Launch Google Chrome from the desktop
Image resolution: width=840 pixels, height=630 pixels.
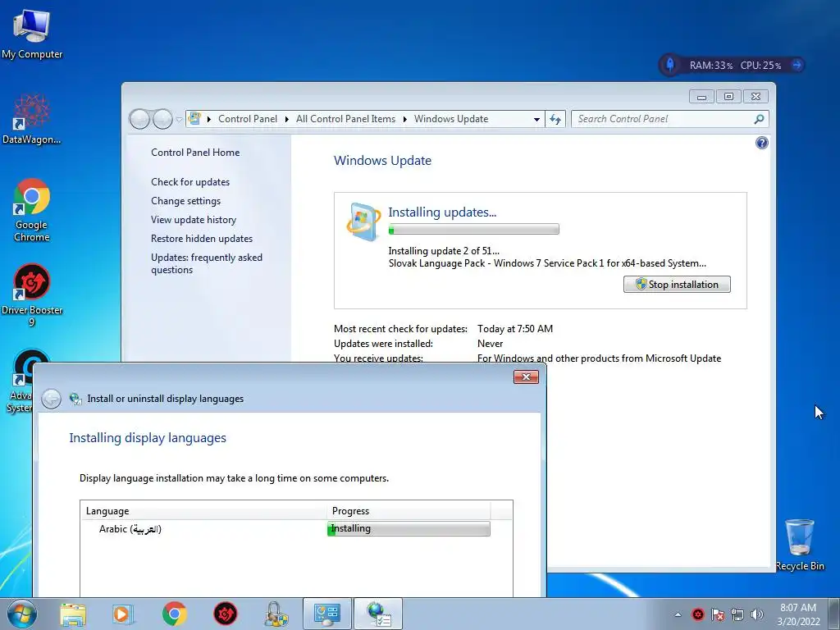(x=32, y=209)
